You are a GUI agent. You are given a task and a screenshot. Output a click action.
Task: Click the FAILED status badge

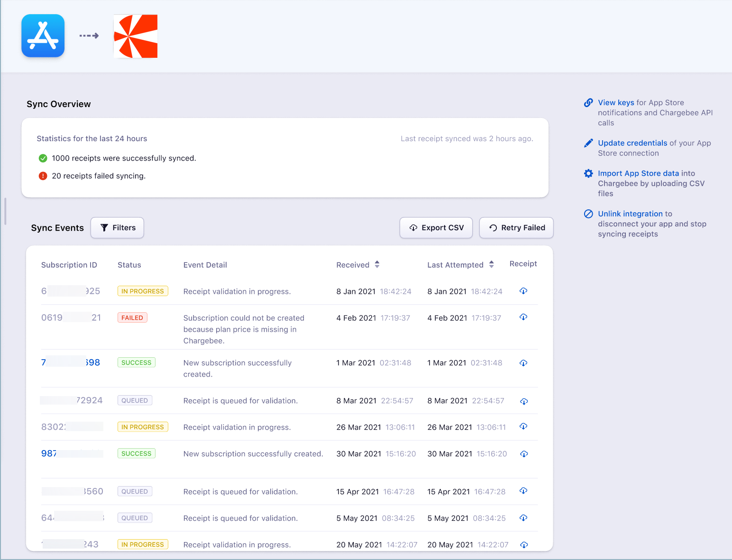point(132,318)
